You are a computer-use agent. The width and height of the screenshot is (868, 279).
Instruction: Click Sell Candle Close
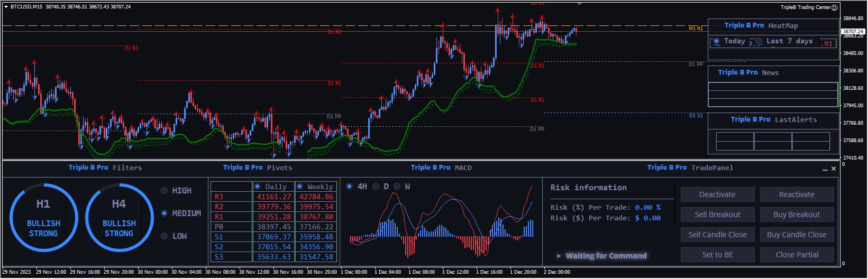click(x=717, y=235)
